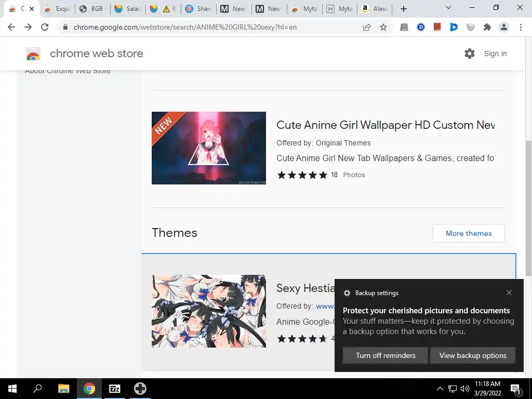Open Web Store settings gear icon

[470, 54]
